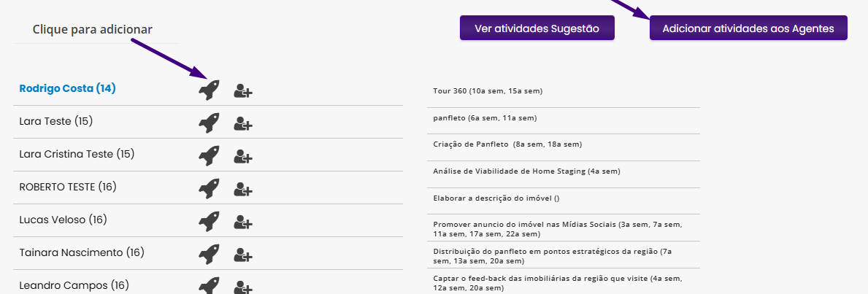Select Análise de Viabilidade de Home Staging
The width and height of the screenshot is (868, 294).
(x=526, y=171)
